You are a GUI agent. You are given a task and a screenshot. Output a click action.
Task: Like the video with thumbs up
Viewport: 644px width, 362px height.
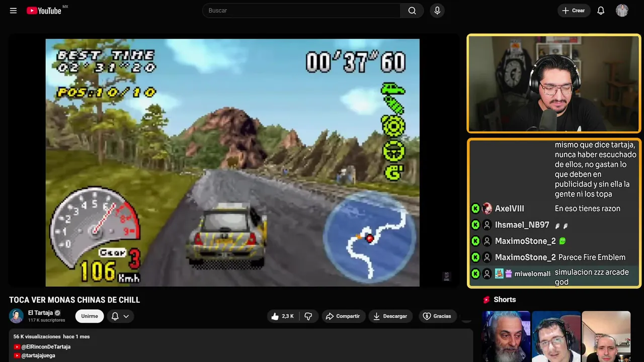tap(282, 316)
